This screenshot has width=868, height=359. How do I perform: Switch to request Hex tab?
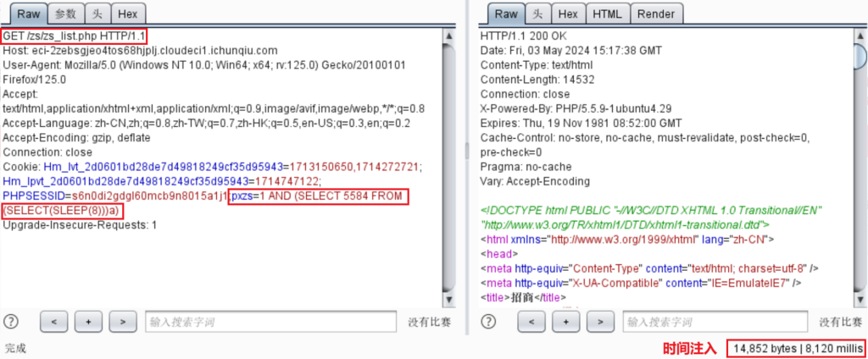click(x=129, y=13)
